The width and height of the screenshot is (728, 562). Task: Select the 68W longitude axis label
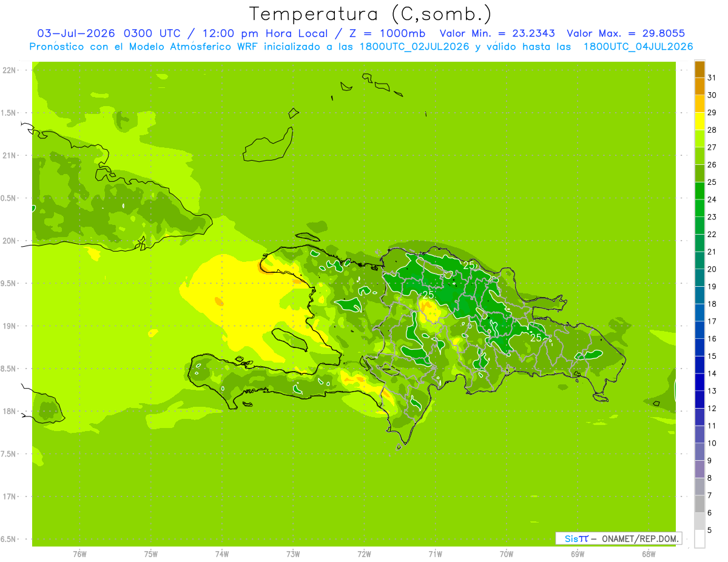(649, 554)
